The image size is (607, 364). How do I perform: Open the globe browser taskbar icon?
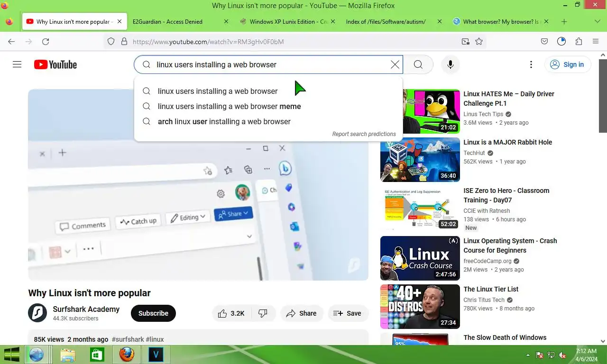pos(37,355)
